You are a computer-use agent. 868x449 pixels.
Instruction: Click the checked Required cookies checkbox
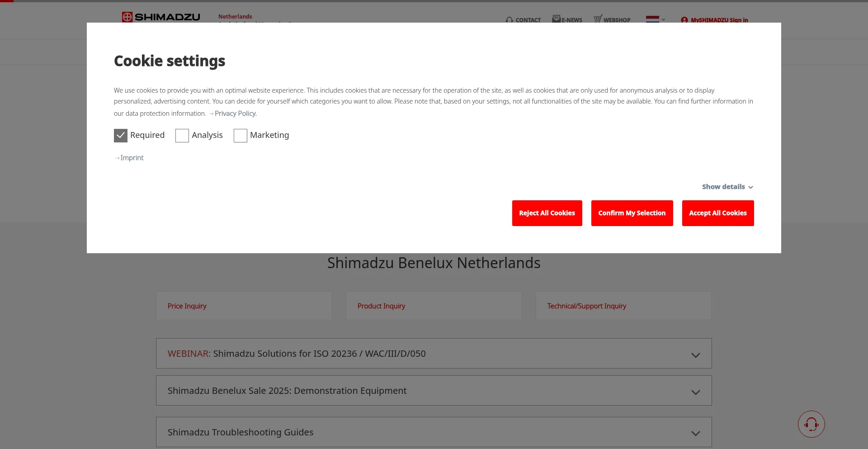click(120, 135)
